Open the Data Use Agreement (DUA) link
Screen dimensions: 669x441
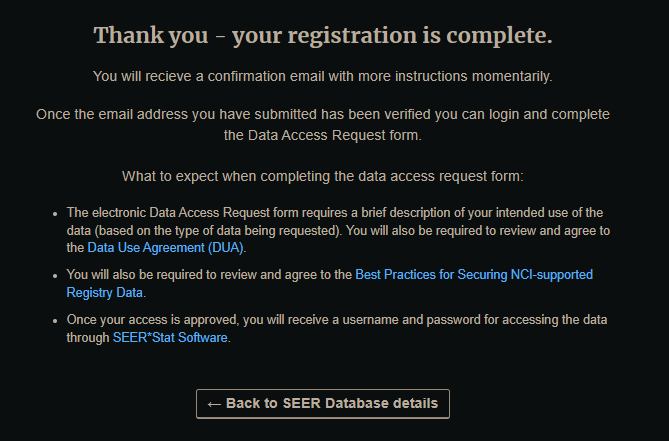[166, 248]
